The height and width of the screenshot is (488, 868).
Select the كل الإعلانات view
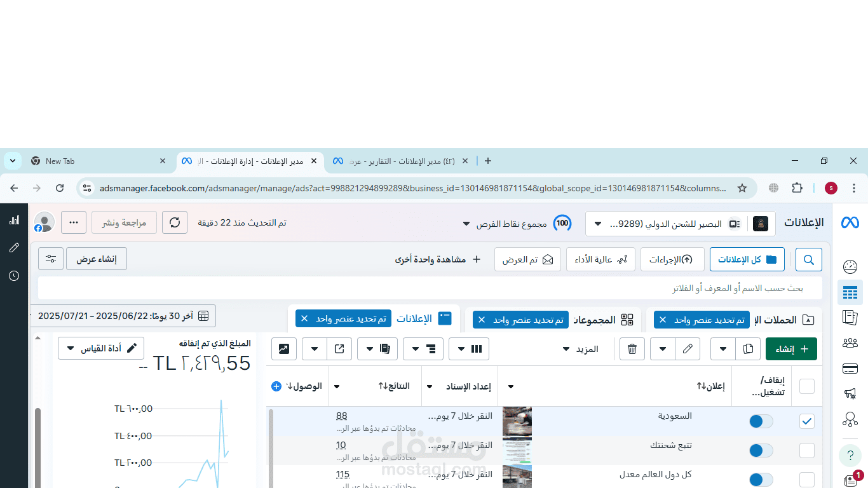click(747, 259)
